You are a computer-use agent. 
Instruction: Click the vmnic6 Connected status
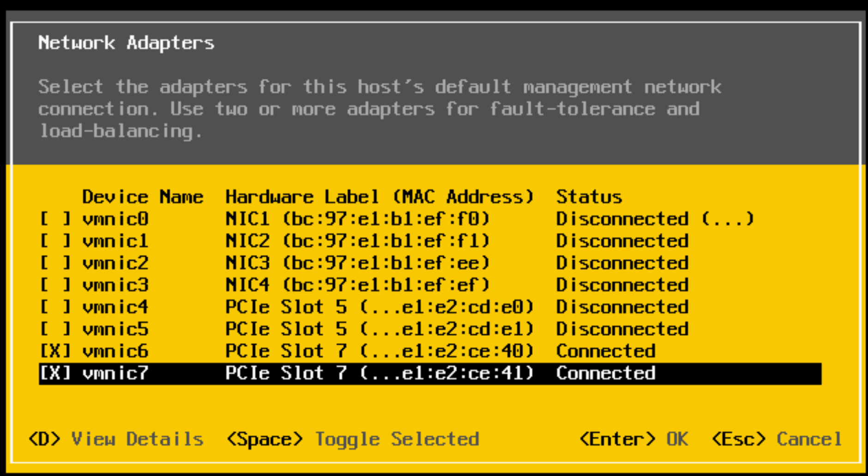pos(606,351)
